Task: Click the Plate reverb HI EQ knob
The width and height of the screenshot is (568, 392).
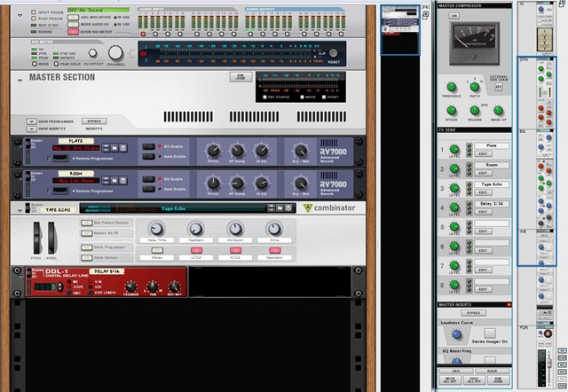Action: pyautogui.click(x=261, y=150)
